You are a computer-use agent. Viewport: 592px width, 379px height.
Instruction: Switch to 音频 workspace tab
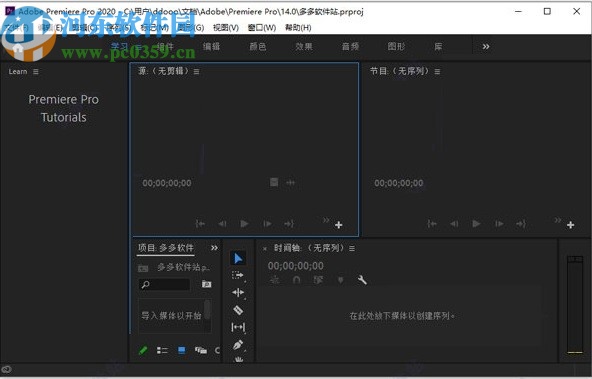pyautogui.click(x=350, y=46)
